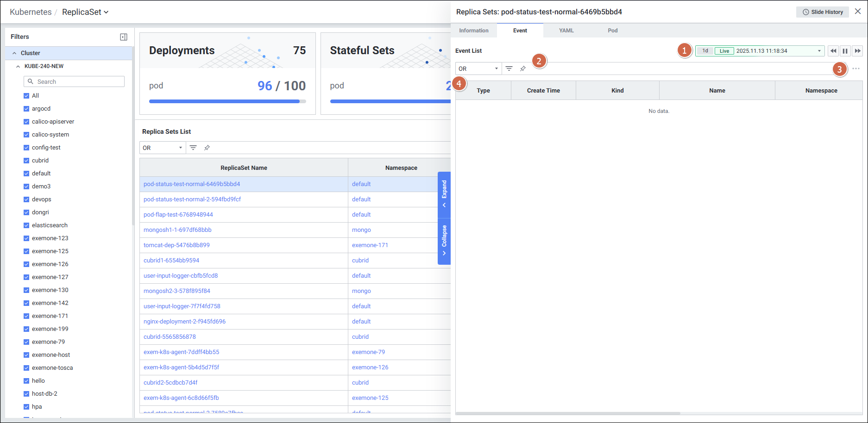Click the fast-forward time button
The image size is (868, 423).
(x=857, y=51)
